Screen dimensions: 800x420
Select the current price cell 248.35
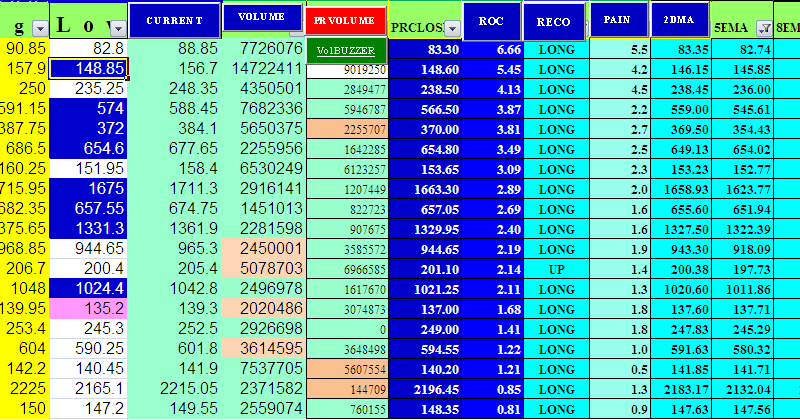click(x=174, y=88)
